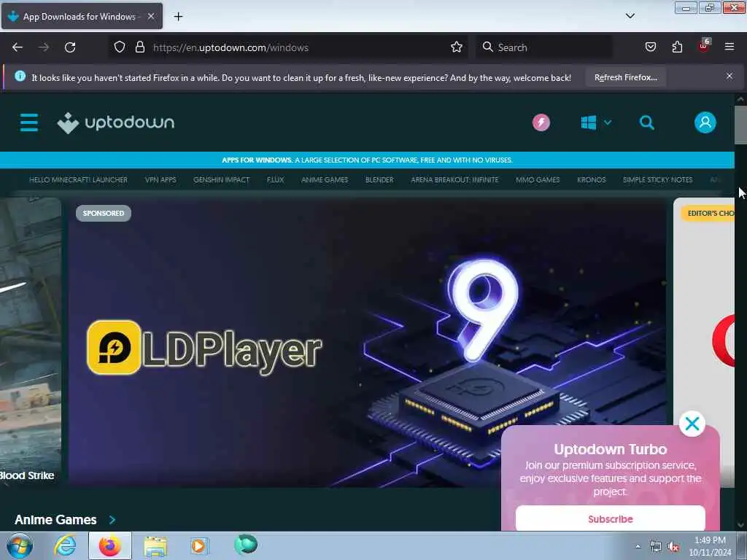Viewport: 747px width, 560px height.
Task: Dismiss the Firefox refresh notification bar
Action: (729, 76)
